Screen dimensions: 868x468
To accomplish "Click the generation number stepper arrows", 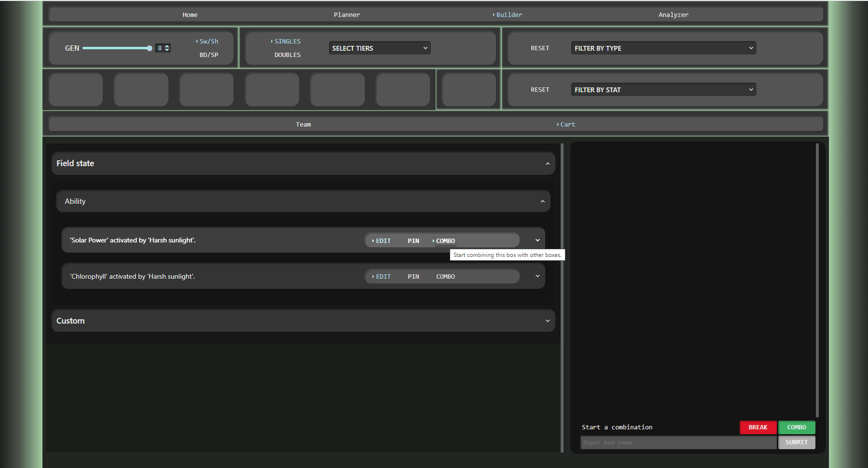I will tap(167, 48).
